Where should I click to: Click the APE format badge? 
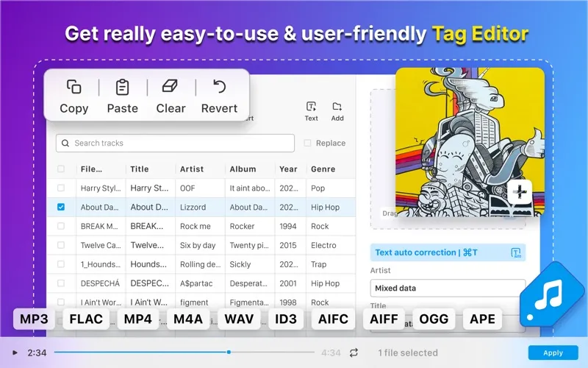click(482, 319)
